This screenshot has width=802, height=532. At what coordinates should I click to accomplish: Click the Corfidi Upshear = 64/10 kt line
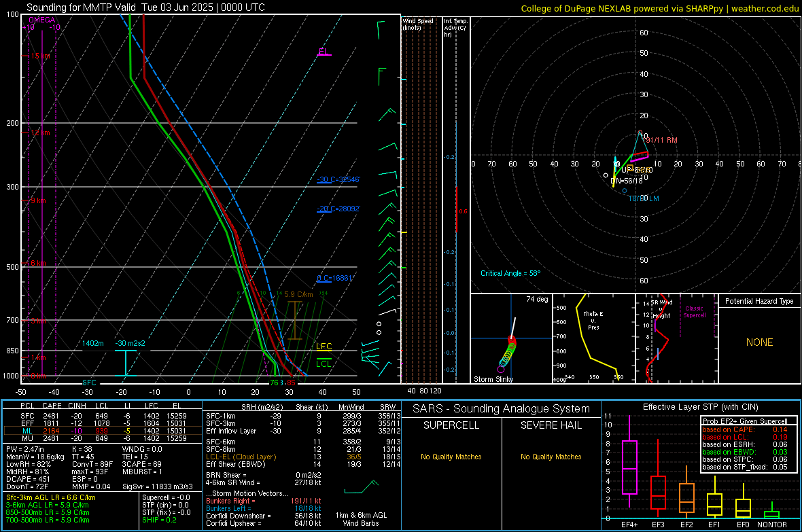tap(264, 523)
